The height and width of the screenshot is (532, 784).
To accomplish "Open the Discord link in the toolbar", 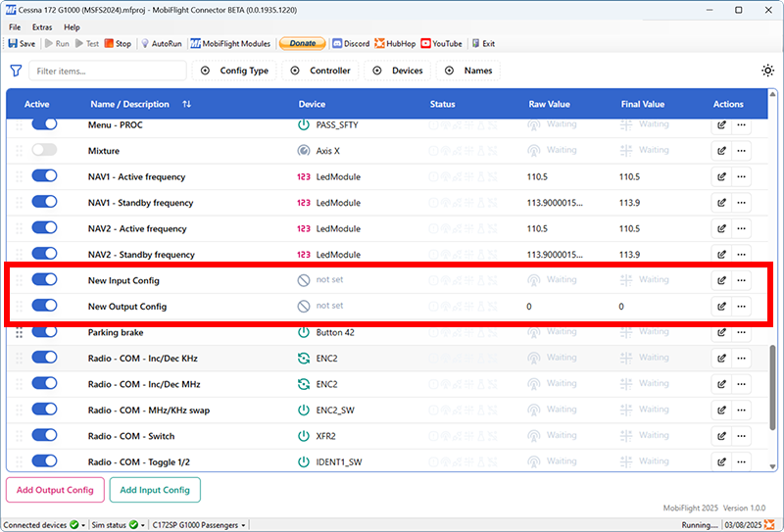I will [351, 43].
